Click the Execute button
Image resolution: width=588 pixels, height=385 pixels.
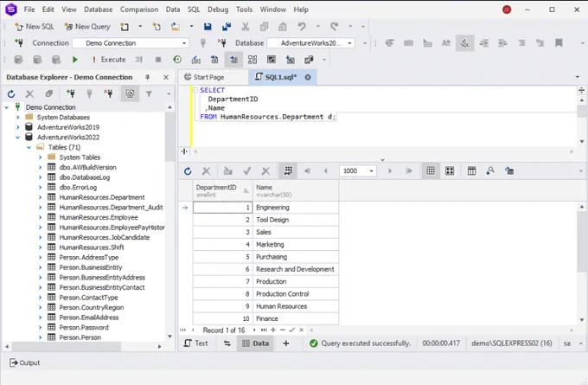click(x=109, y=60)
